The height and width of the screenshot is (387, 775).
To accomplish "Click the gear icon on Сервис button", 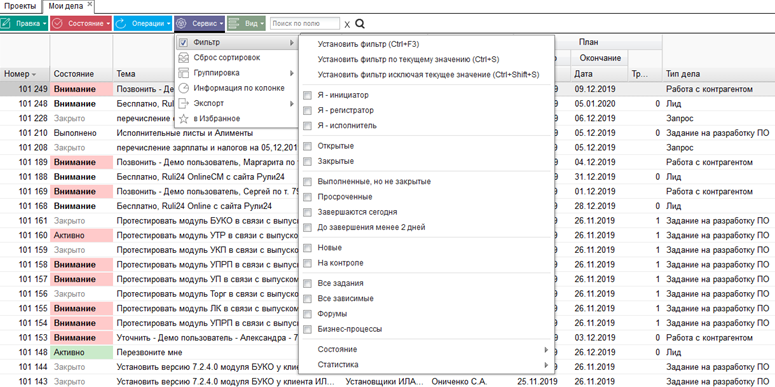I will (x=181, y=23).
